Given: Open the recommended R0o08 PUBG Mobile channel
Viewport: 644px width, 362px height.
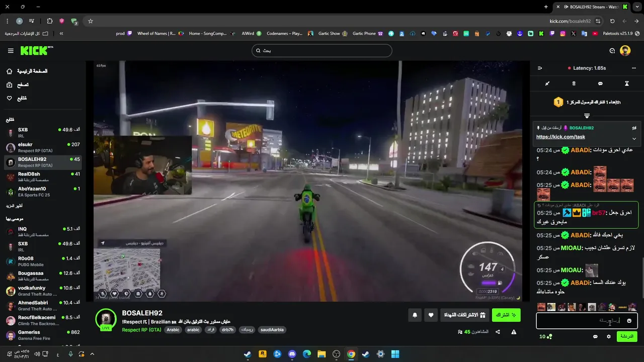Looking at the screenshot, I should 43,261.
